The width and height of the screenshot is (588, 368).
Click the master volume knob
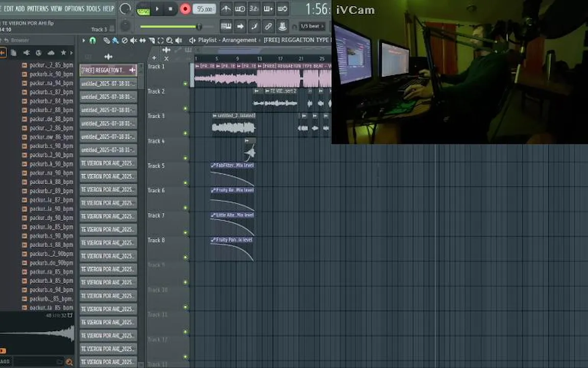[x=125, y=9]
